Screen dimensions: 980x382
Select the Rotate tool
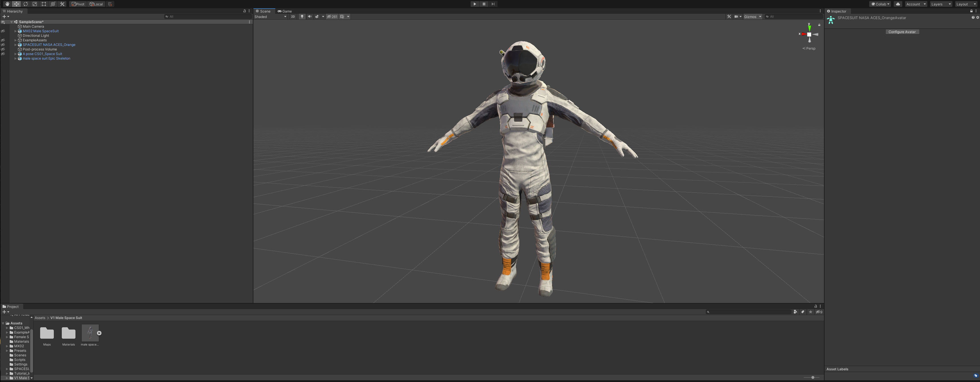26,4
